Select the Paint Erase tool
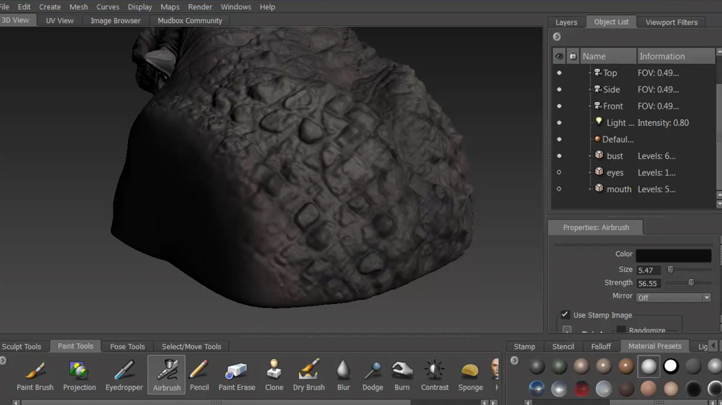 [x=237, y=375]
